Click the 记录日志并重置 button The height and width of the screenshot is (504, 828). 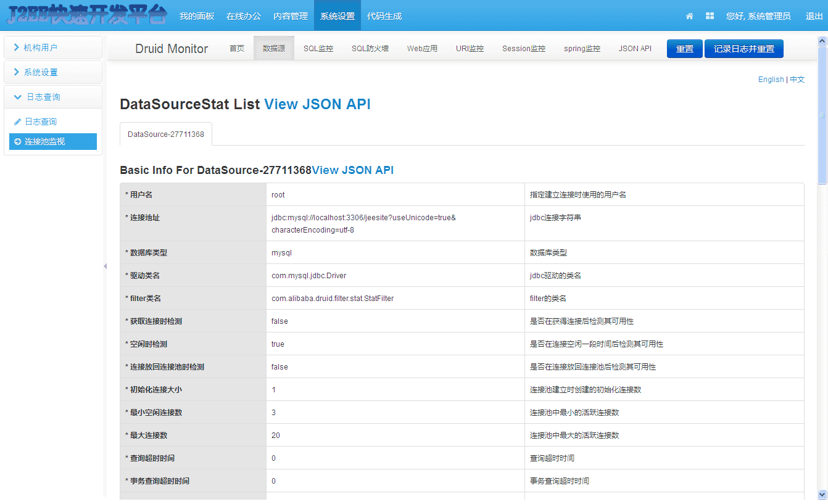tap(743, 48)
